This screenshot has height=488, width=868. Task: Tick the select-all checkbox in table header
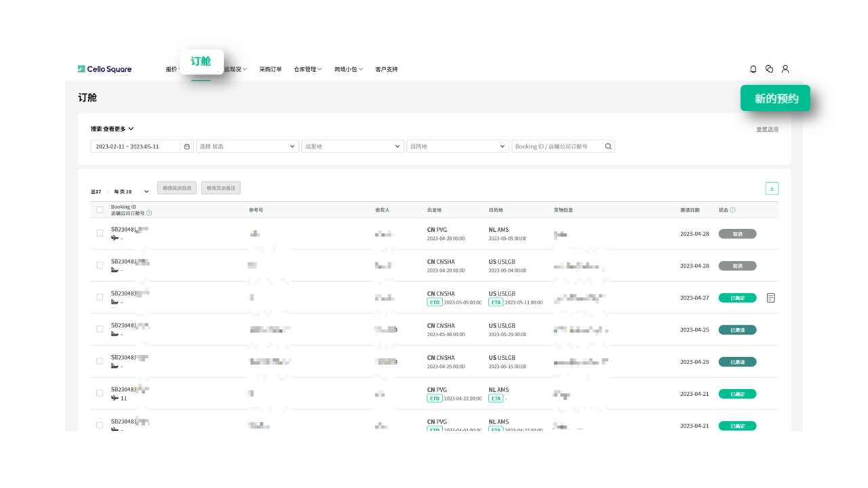tap(100, 210)
